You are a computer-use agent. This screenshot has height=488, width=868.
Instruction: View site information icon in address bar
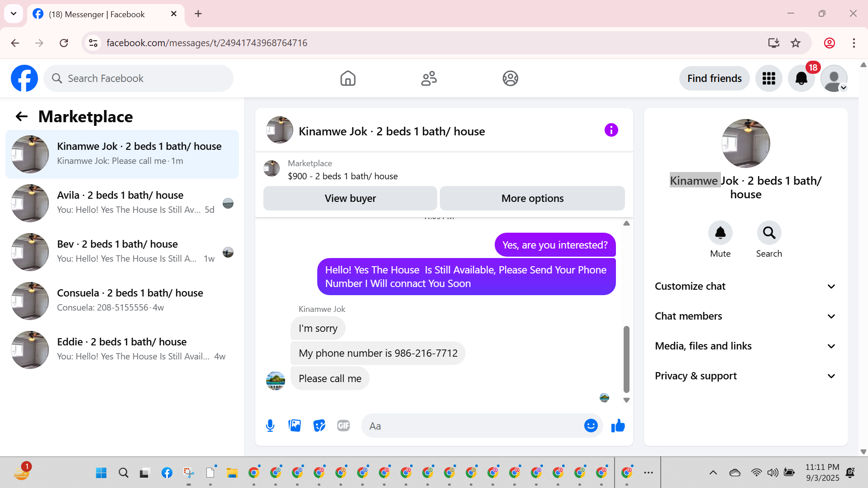coord(93,43)
